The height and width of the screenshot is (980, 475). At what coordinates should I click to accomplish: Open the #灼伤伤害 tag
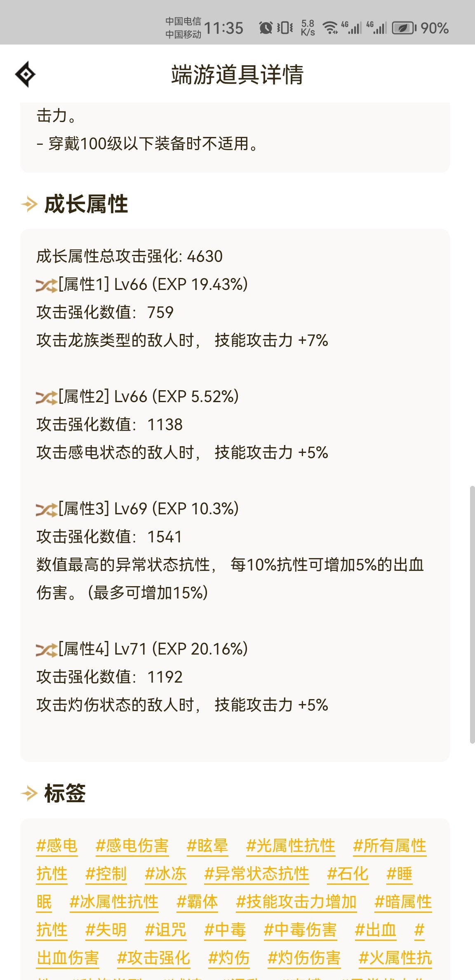304,958
